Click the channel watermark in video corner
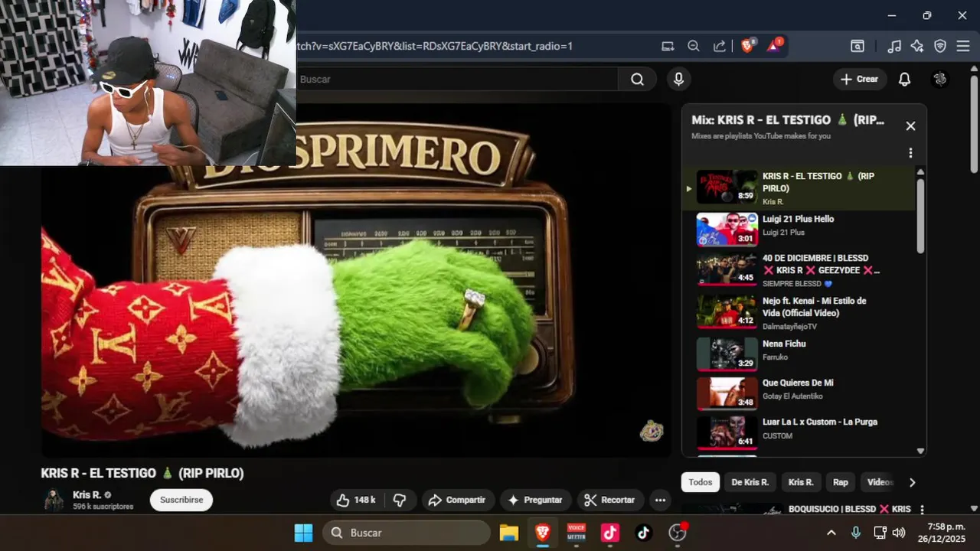 click(x=652, y=432)
